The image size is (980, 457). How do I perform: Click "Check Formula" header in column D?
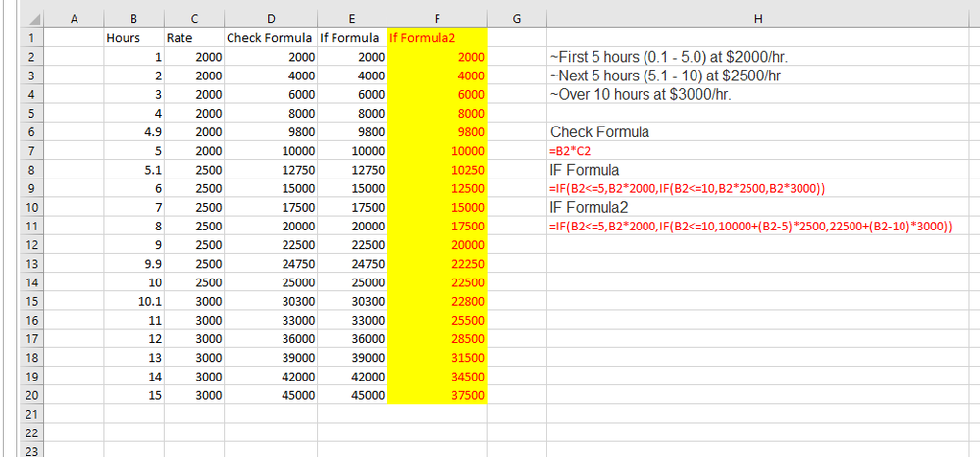point(271,38)
